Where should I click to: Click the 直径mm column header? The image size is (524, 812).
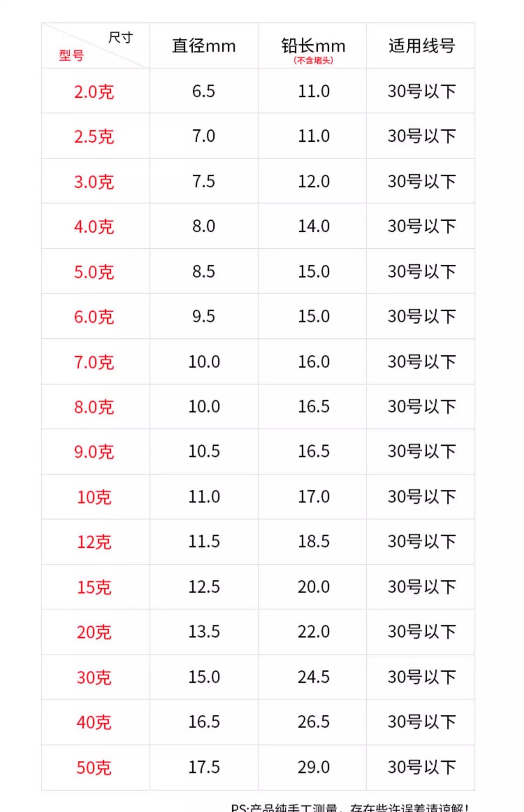[x=204, y=46]
